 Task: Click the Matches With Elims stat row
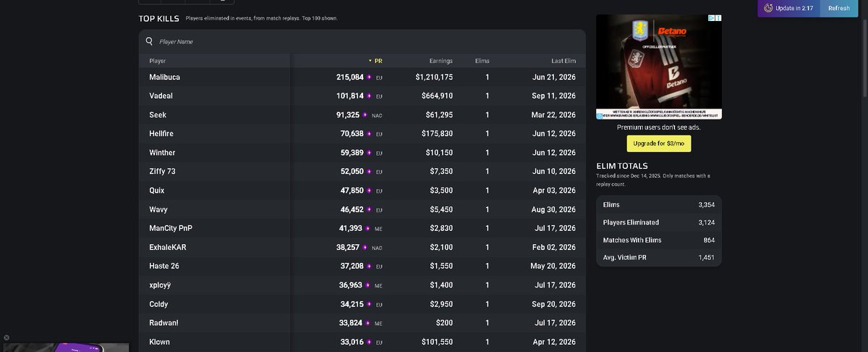pos(659,240)
